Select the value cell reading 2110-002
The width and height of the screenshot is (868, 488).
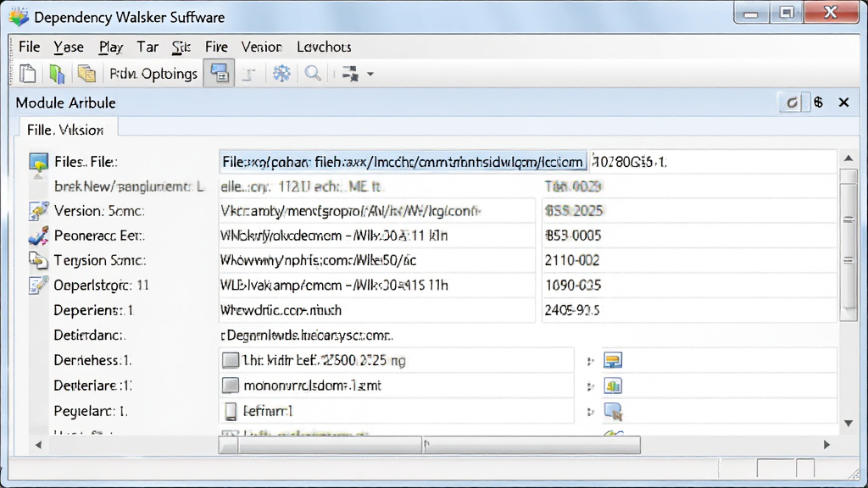[688, 260]
